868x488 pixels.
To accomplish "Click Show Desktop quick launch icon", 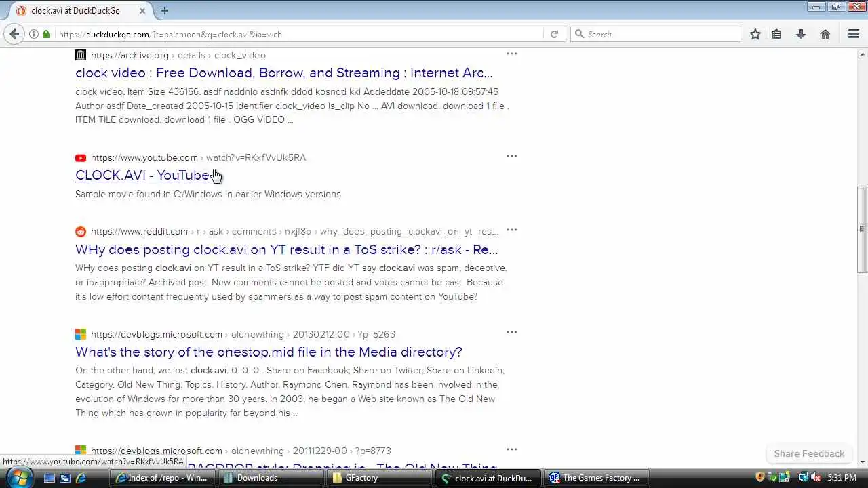I will 50,478.
